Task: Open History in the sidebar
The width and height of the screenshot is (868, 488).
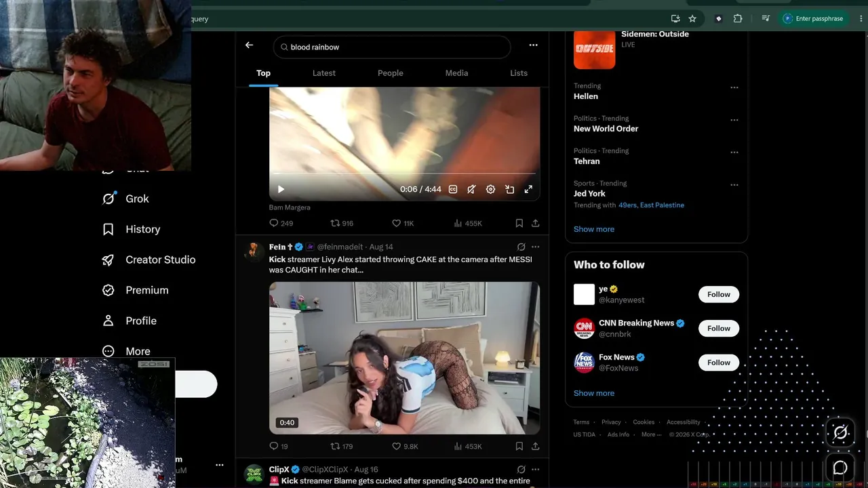Action: pyautogui.click(x=131, y=229)
